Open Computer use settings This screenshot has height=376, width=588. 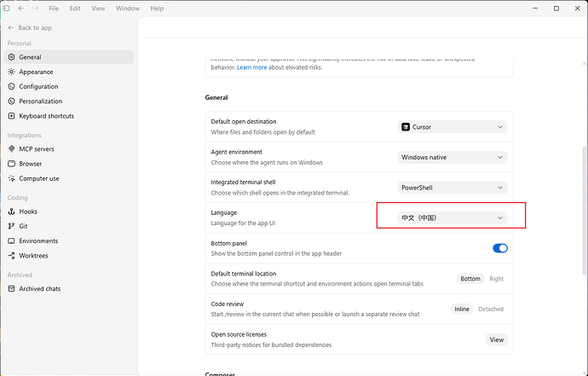(x=69, y=178)
